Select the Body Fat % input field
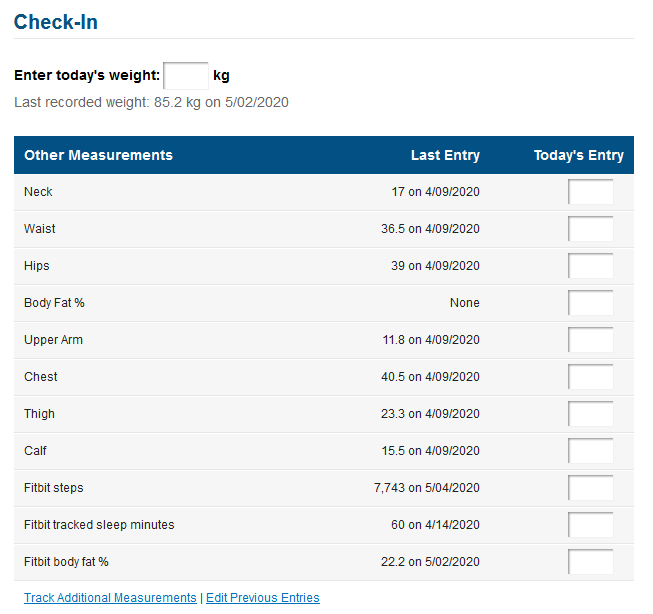Viewport: 653px width, 614px height. click(591, 303)
